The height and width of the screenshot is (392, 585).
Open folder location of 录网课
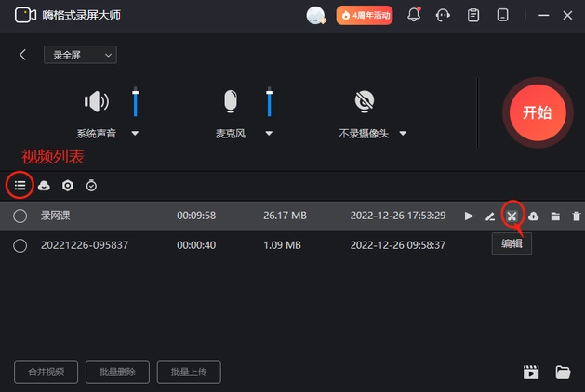[x=555, y=216]
